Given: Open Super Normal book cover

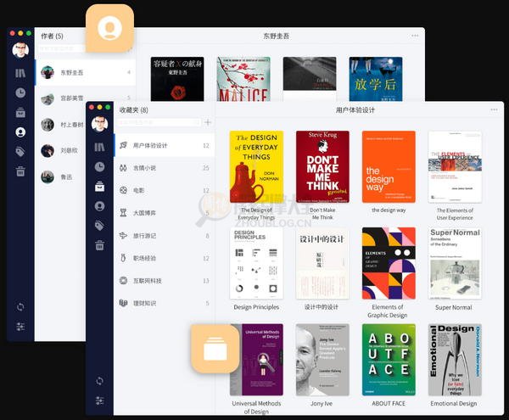Looking at the screenshot, I should click(x=455, y=263).
